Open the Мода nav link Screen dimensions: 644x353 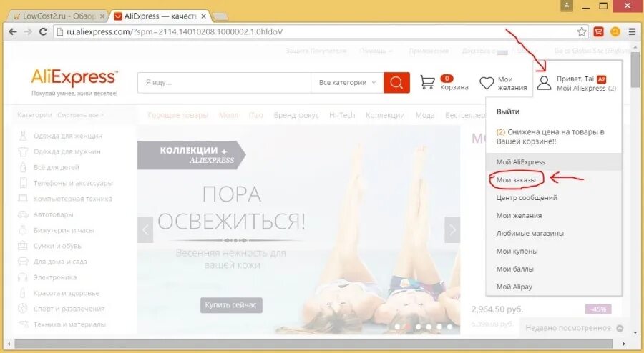pyautogui.click(x=424, y=115)
